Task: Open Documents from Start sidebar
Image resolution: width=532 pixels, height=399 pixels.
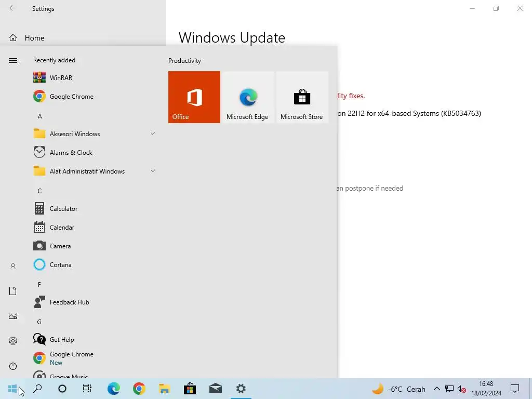Action: (13, 291)
